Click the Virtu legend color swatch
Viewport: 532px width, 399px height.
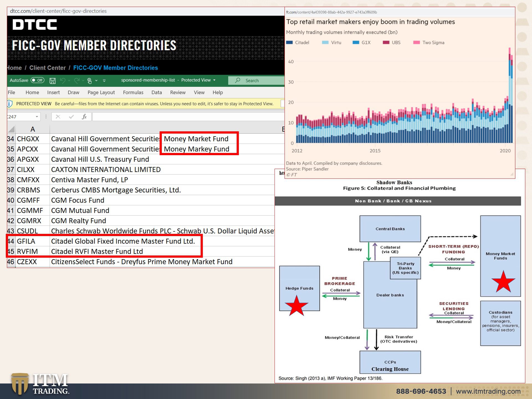click(325, 42)
